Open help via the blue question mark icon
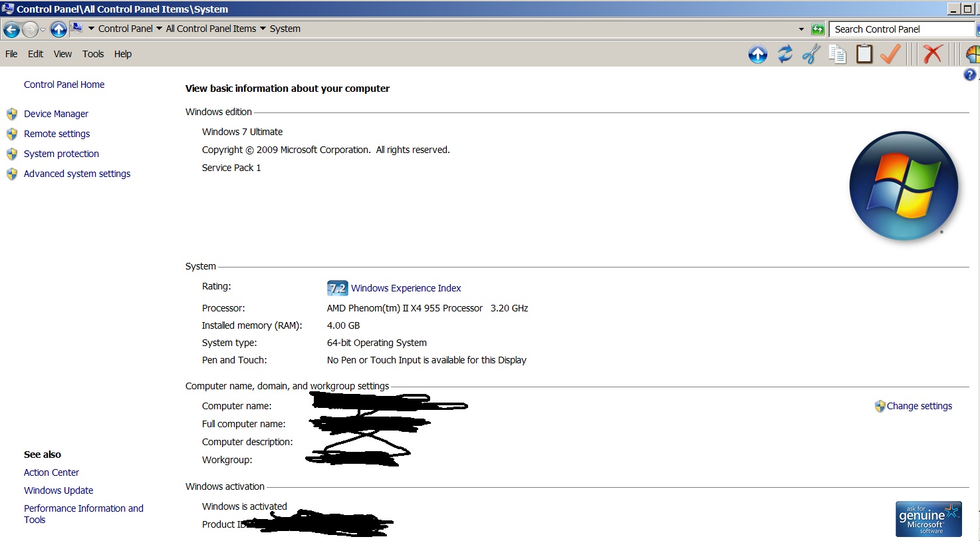 (x=970, y=75)
